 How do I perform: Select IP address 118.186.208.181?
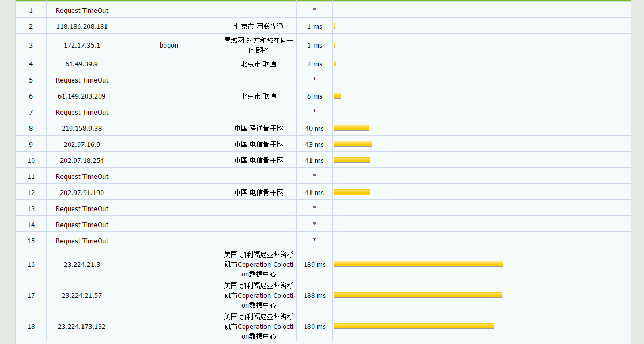pos(82,26)
